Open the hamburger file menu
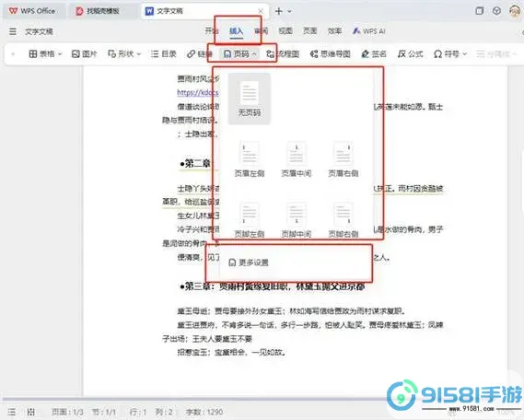The width and height of the screenshot is (524, 420). (13, 31)
